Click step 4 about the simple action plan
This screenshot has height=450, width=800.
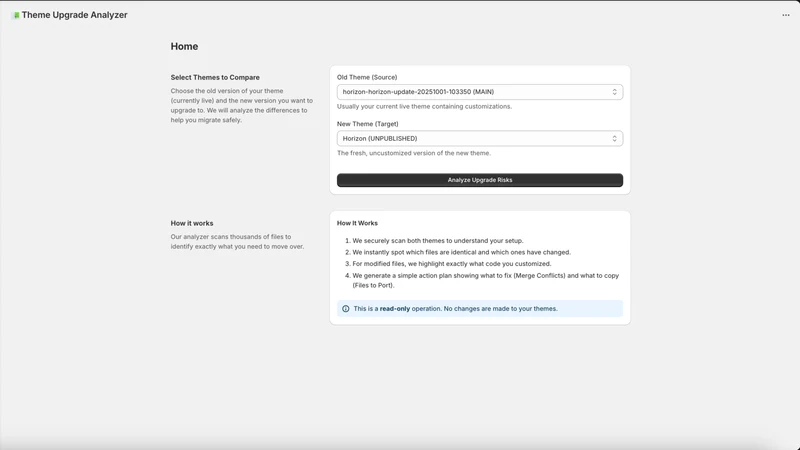pos(485,280)
